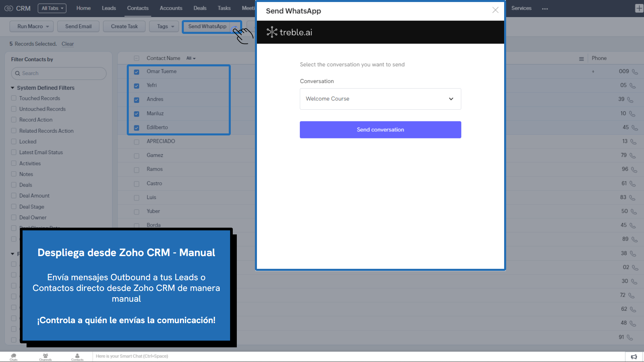The width and height of the screenshot is (644, 362).
Task: Click the Clear selection link
Action: point(67,44)
